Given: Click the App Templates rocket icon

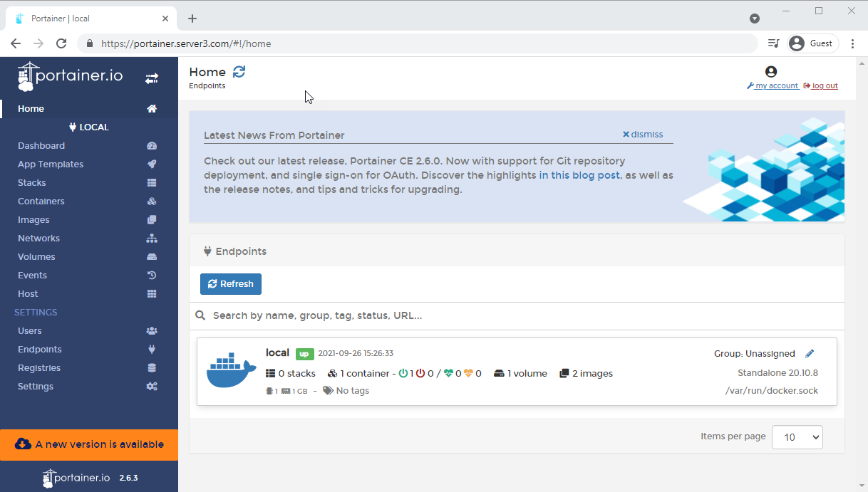Looking at the screenshot, I should [x=152, y=164].
